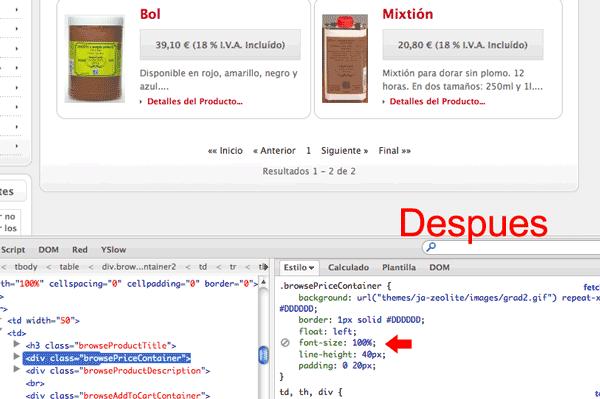
Task: Click the HTML panel scrollbar thumb
Action: pos(264,355)
